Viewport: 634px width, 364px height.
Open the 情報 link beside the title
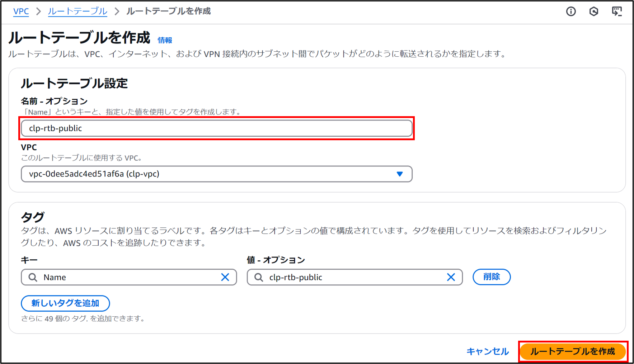[x=165, y=40]
